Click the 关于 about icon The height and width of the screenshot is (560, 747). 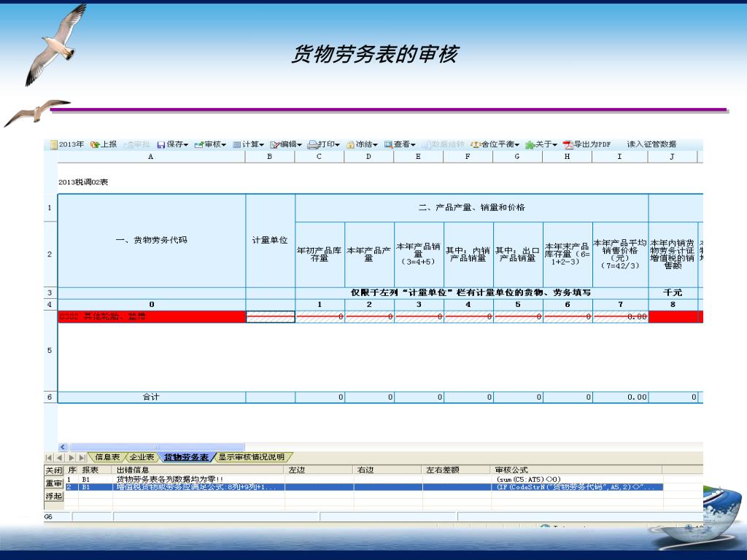tap(530, 145)
